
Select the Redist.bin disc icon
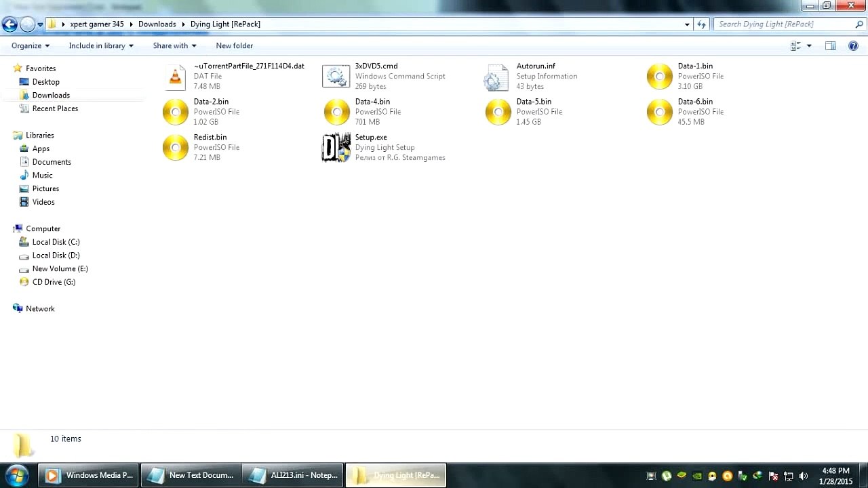pos(176,147)
